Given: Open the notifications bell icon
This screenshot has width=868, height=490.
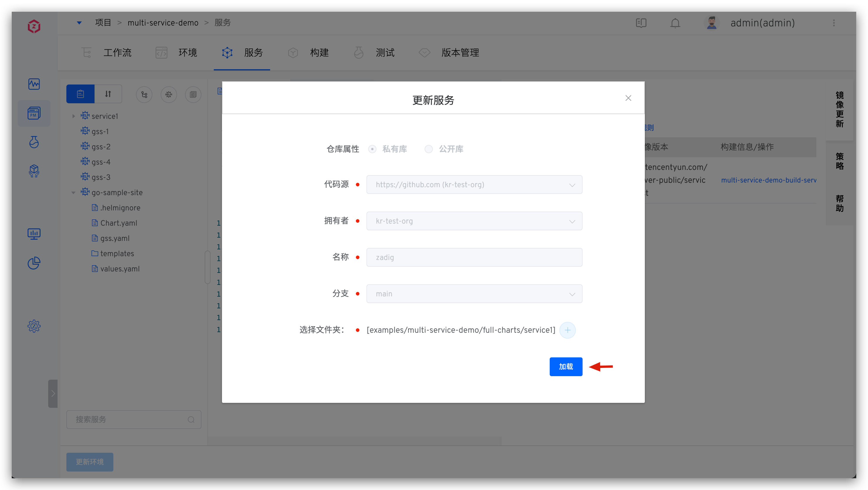Looking at the screenshot, I should pos(675,23).
